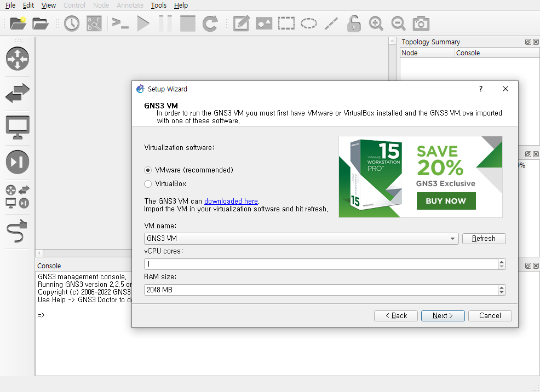The width and height of the screenshot is (540, 392).
Task: Select VirtualBox radio button
Action: click(x=148, y=184)
